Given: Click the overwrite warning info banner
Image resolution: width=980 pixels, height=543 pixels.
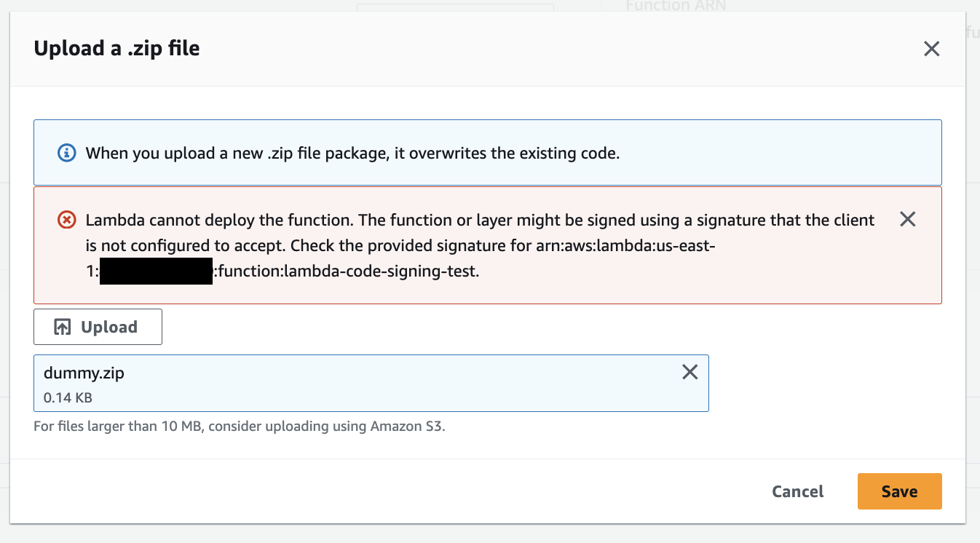Looking at the screenshot, I should [x=488, y=152].
